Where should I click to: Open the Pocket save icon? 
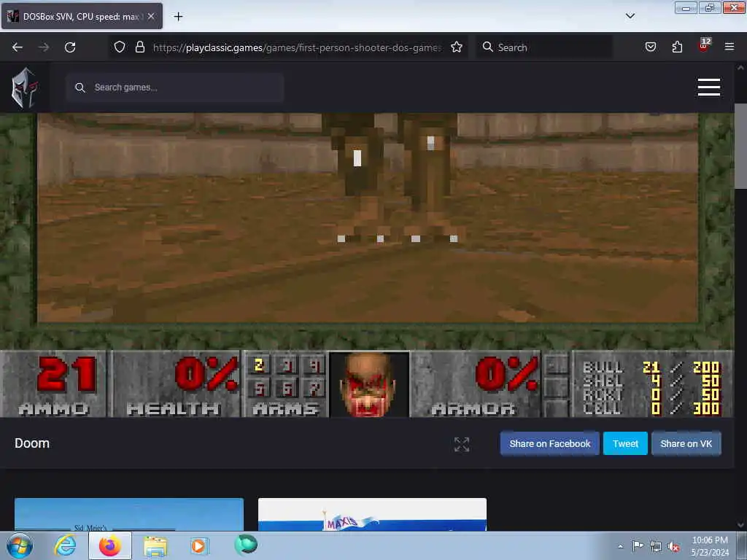pyautogui.click(x=650, y=47)
